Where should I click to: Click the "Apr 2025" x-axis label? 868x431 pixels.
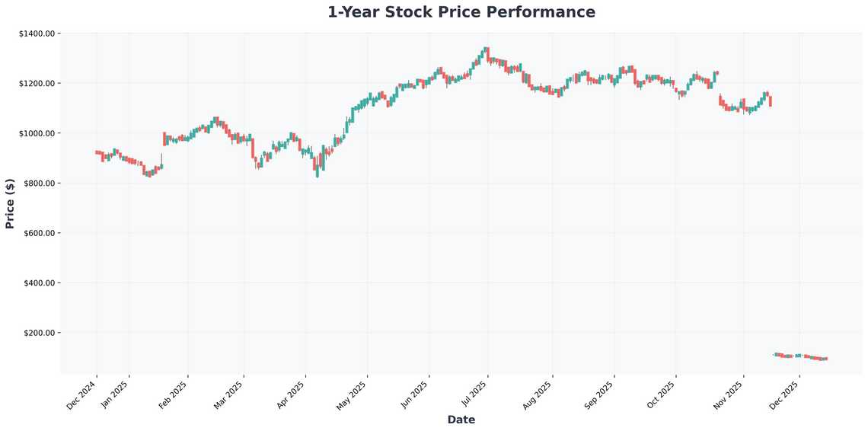[x=292, y=395]
